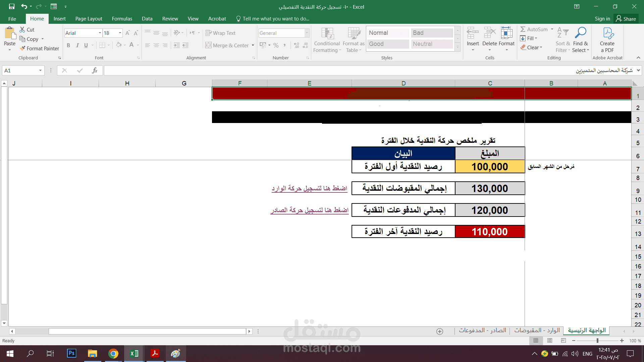Open the font name dropdown

(x=100, y=33)
